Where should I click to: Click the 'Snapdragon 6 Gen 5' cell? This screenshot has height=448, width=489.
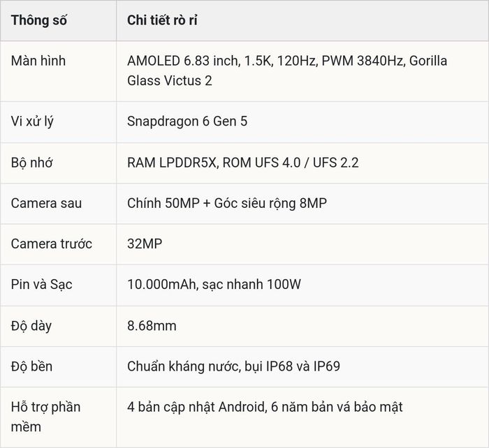tap(187, 121)
